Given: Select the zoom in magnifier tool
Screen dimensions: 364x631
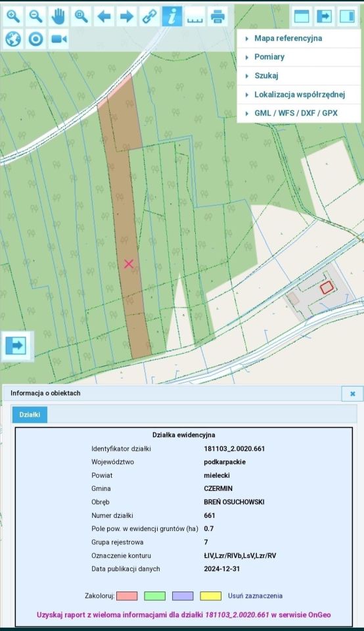Looking at the screenshot, I should click(13, 16).
